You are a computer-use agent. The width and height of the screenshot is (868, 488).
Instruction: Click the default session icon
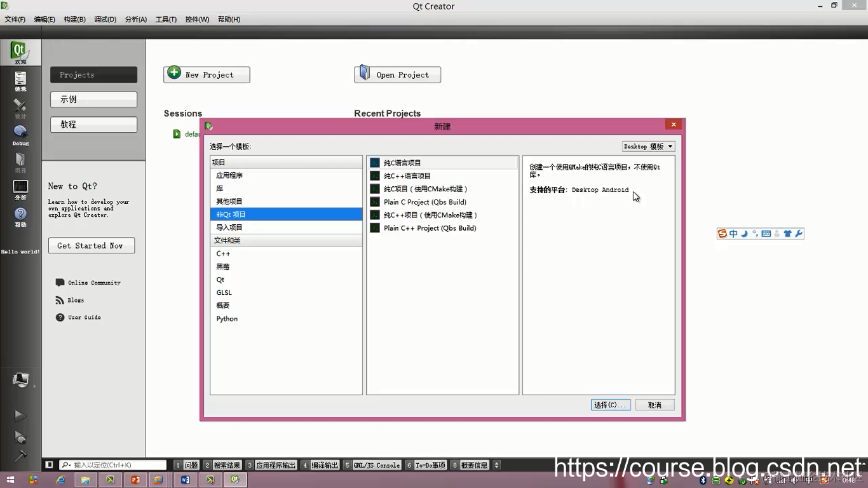tap(177, 134)
